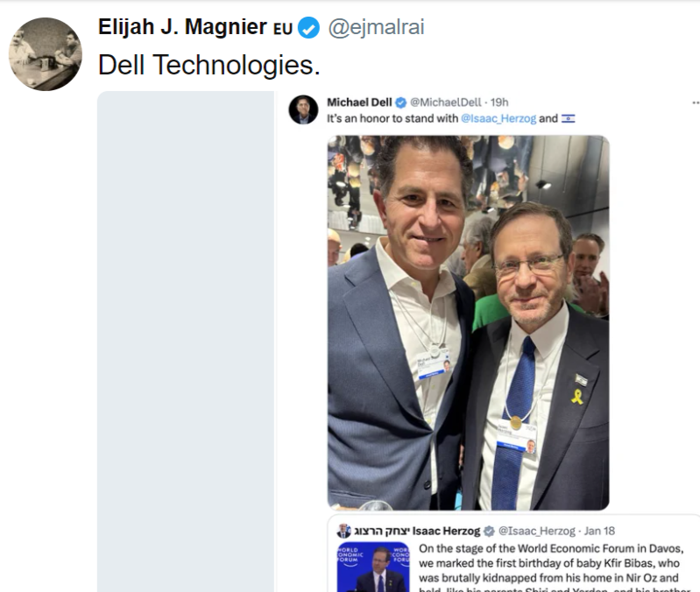Viewport: 700px width, 592px height.
Task: Click Isaac Herzog's tiny avatar in the quoted tweet
Action: click(x=343, y=531)
